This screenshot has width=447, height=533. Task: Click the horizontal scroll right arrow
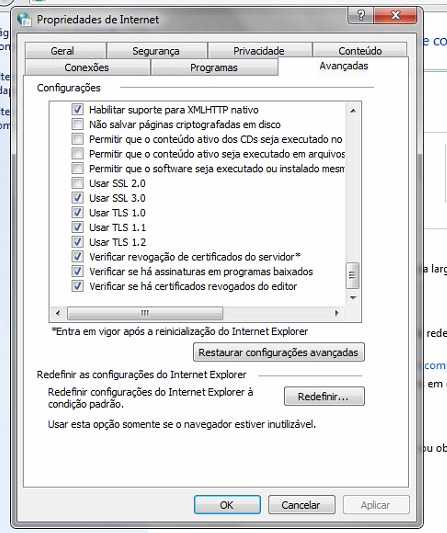coord(337,313)
